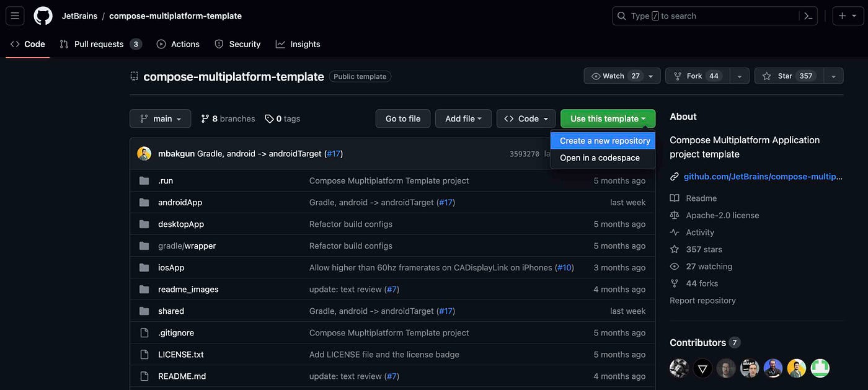This screenshot has height=390, width=868.
Task: Open the Activity link
Action: (x=700, y=233)
